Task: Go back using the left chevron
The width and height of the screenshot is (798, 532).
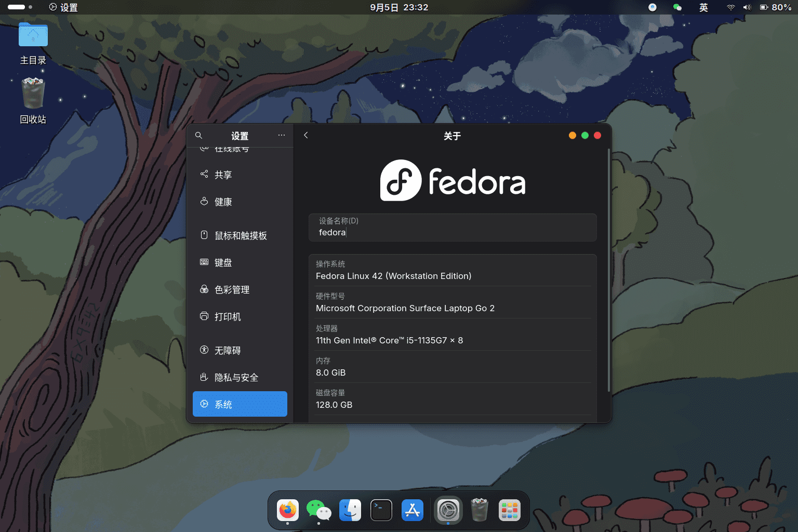Action: click(x=306, y=136)
